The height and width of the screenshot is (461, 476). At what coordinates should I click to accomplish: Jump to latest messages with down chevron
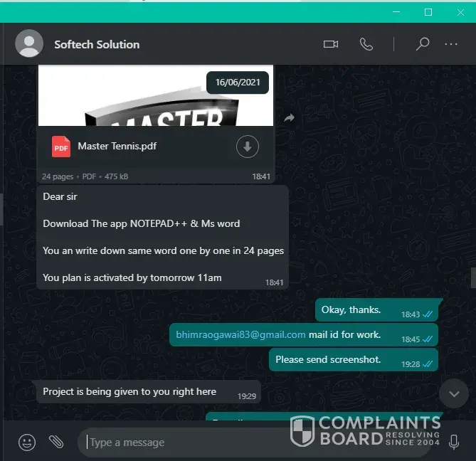coord(454,393)
